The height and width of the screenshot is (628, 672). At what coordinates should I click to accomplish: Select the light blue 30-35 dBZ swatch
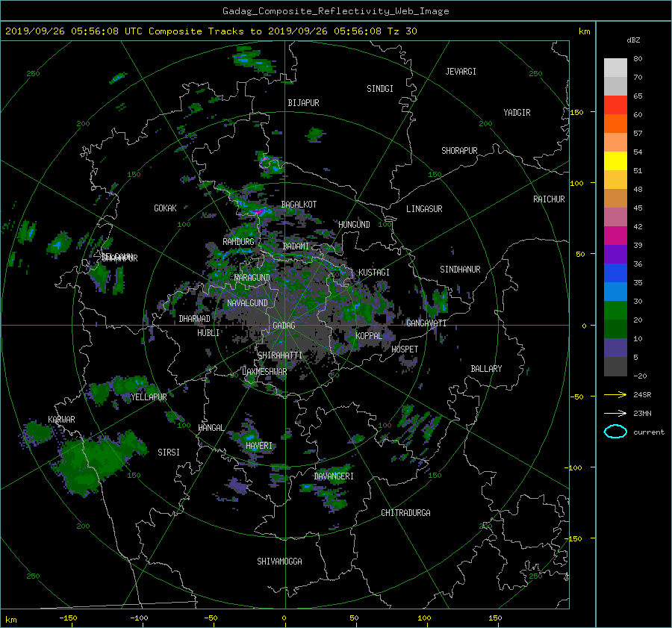(x=615, y=291)
